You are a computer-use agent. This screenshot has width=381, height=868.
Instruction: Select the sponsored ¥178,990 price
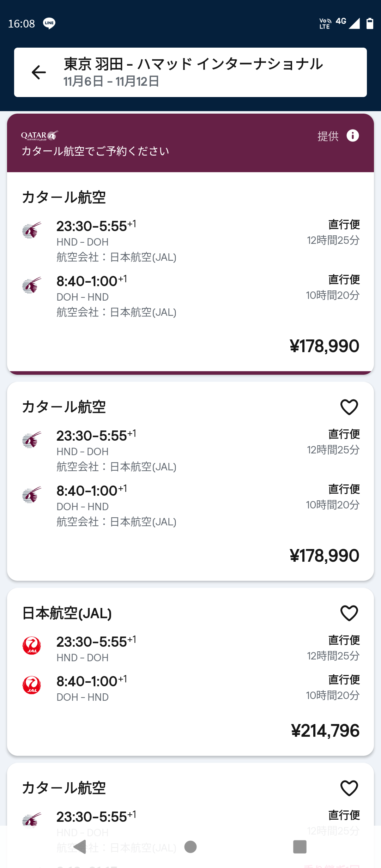pos(324,346)
